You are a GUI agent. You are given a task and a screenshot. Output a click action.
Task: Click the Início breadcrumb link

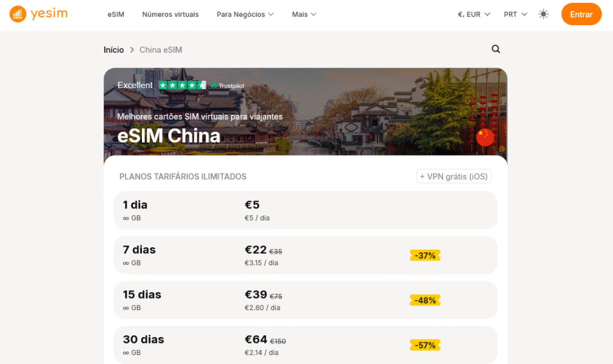click(x=114, y=50)
